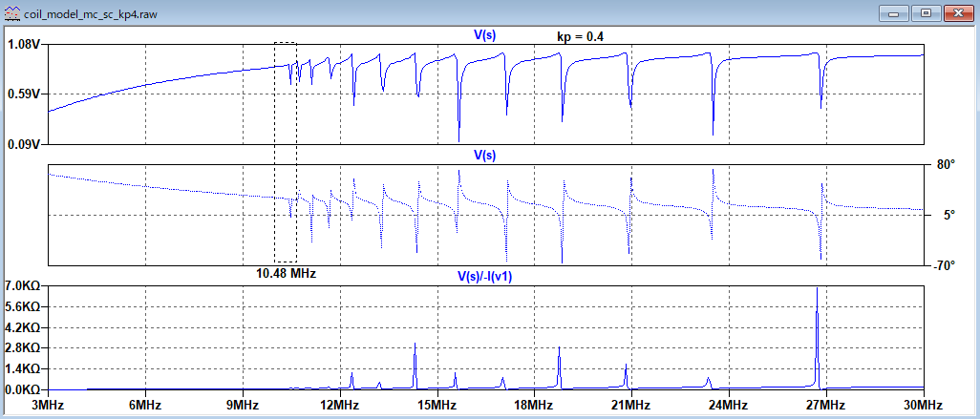Click the 15MHz frequency axis label
The height and width of the screenshot is (419, 980).
[x=437, y=405]
